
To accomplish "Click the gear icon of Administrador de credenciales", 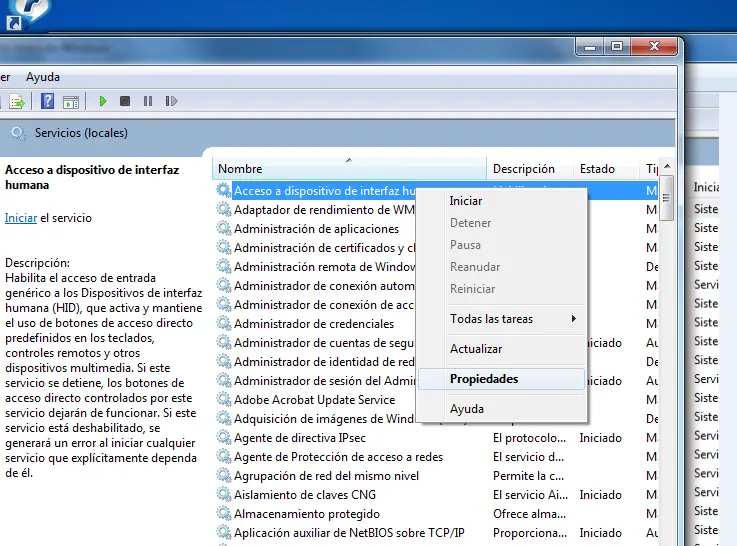I will [x=224, y=323].
